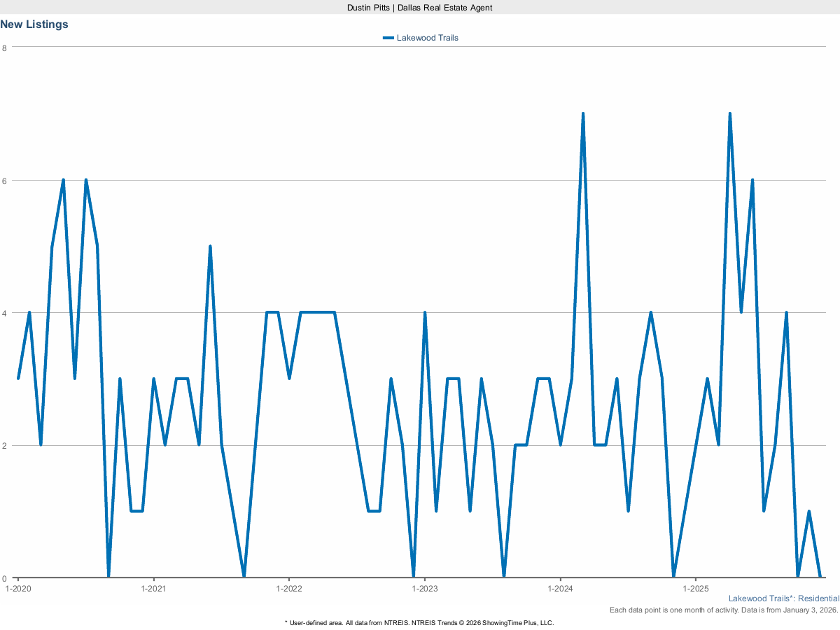Click the y-axis label 6

pyautogui.click(x=5, y=181)
